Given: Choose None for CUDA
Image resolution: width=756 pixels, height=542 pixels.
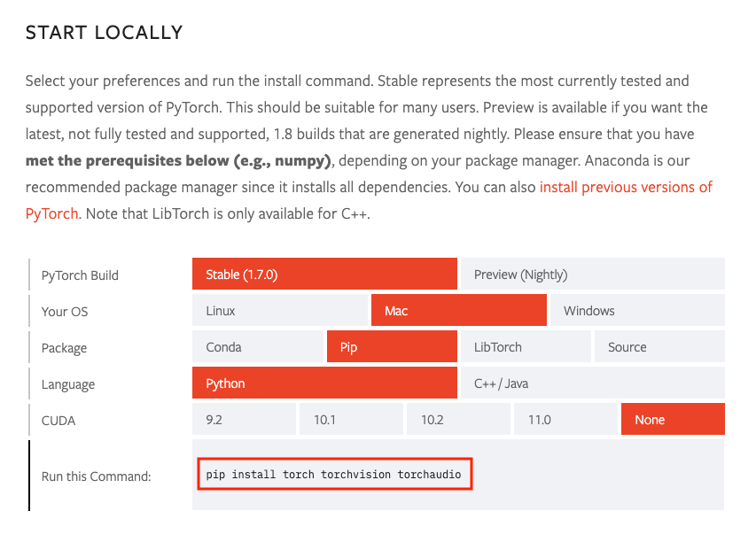Looking at the screenshot, I should tap(673, 420).
